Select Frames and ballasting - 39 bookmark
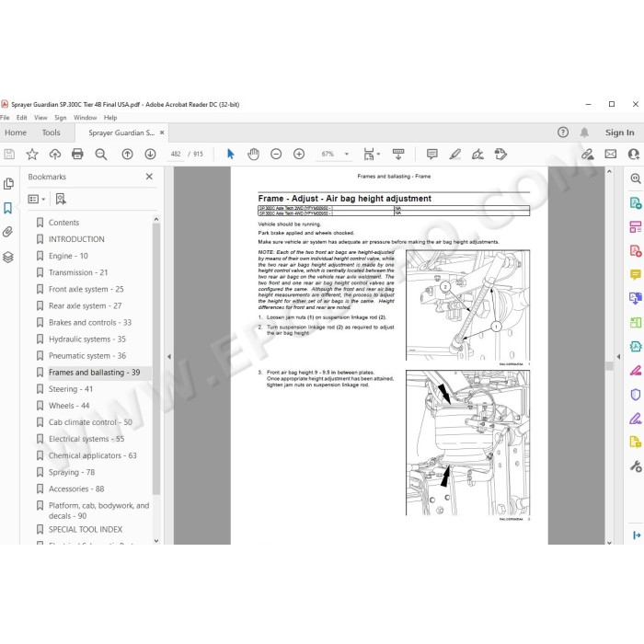The height and width of the screenshot is (644, 644). 94,373
